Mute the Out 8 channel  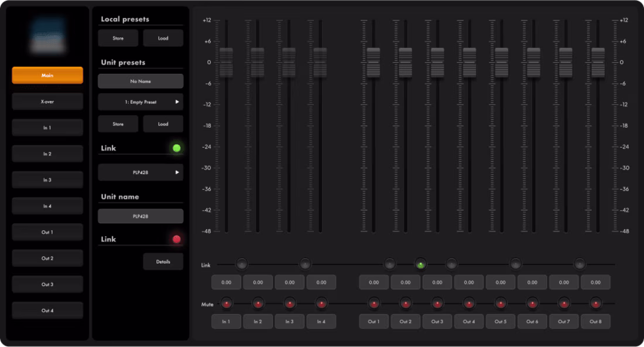point(596,304)
